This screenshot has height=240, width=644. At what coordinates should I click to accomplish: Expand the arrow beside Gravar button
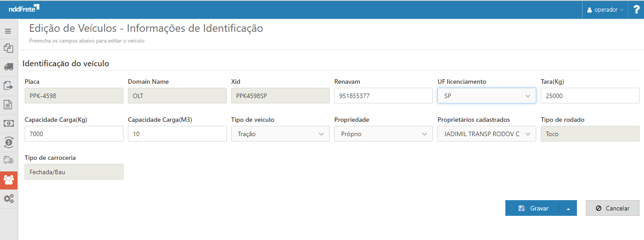pyautogui.click(x=568, y=208)
